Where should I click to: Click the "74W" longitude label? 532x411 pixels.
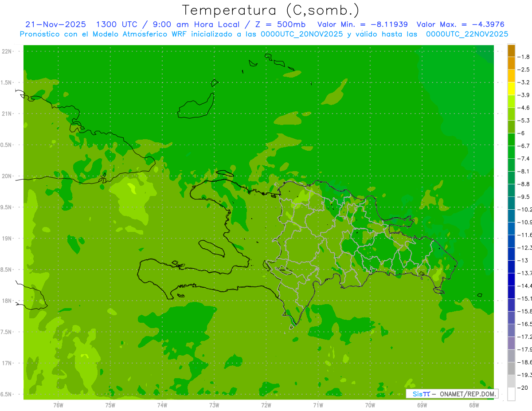(162, 405)
